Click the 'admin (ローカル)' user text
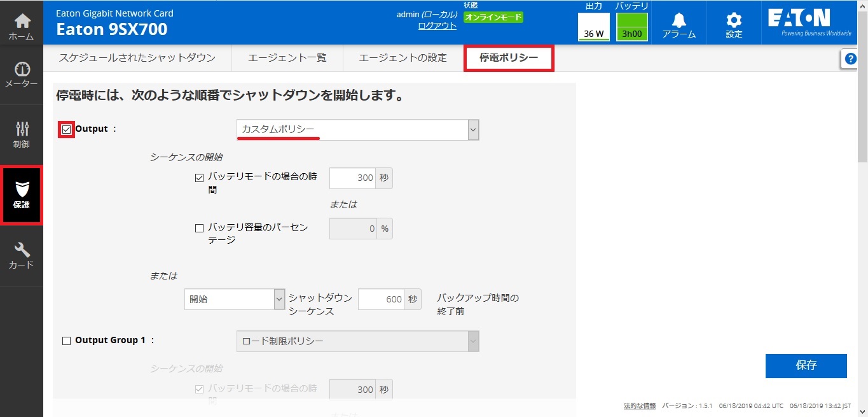The height and width of the screenshot is (417, 868). pyautogui.click(x=427, y=15)
